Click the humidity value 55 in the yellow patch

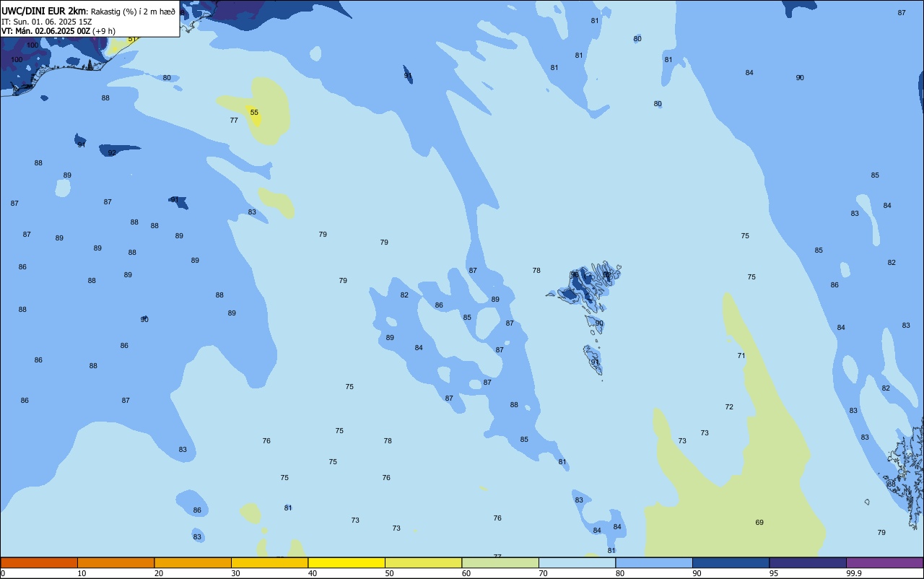point(254,113)
